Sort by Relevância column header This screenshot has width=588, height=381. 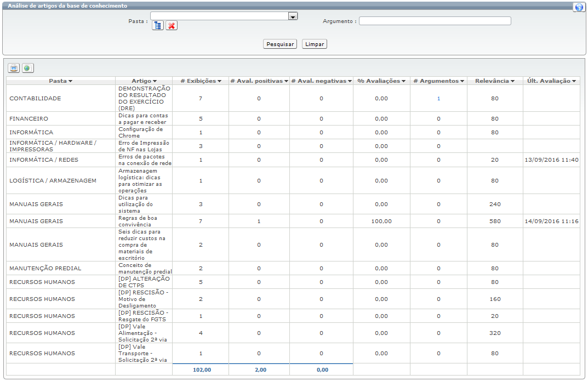495,81
